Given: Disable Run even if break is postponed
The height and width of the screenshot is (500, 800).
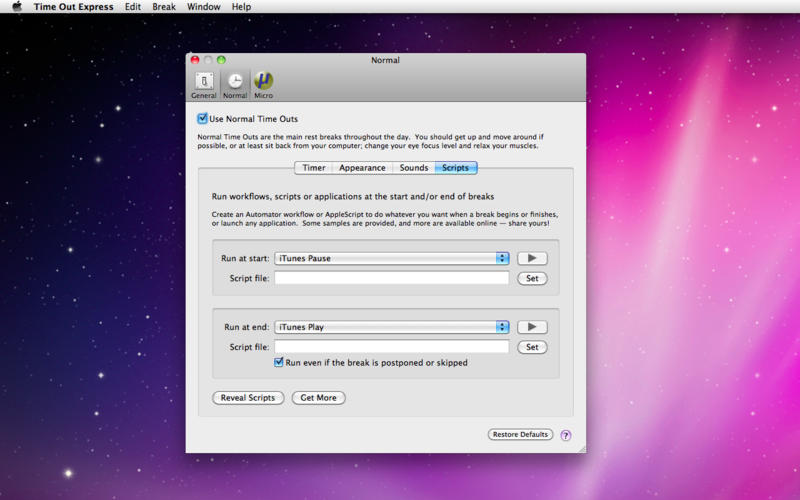Looking at the screenshot, I should [279, 363].
